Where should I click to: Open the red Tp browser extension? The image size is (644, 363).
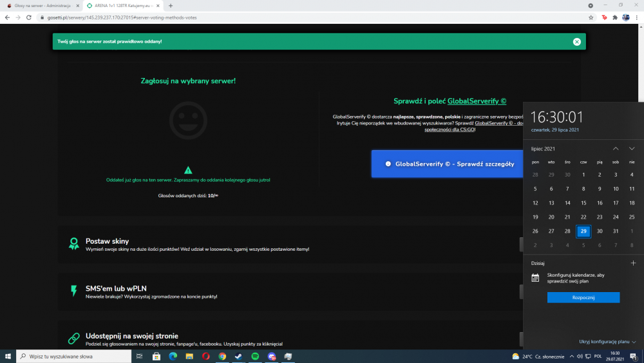pyautogui.click(x=604, y=17)
